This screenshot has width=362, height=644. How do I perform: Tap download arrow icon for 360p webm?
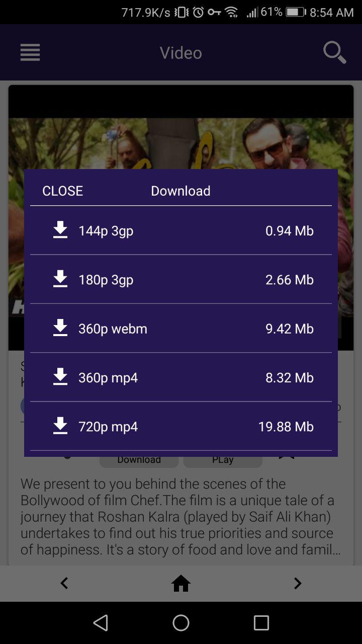coord(60,328)
